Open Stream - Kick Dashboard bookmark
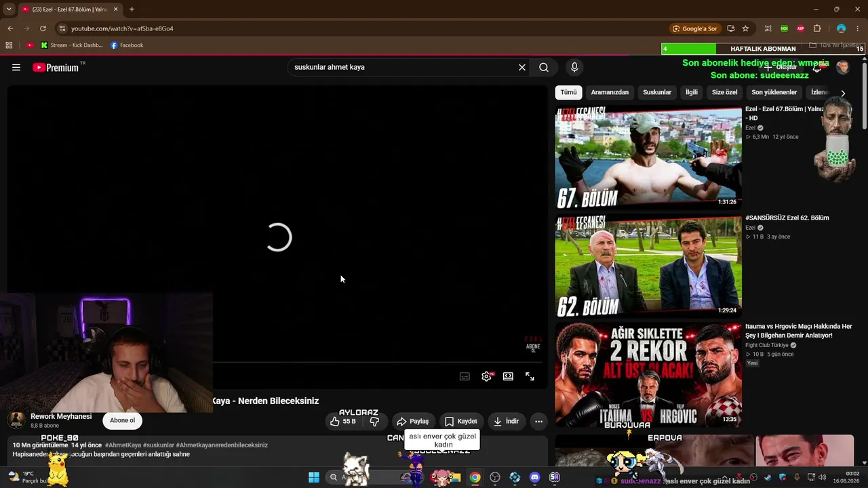The height and width of the screenshot is (488, 868). click(x=72, y=45)
